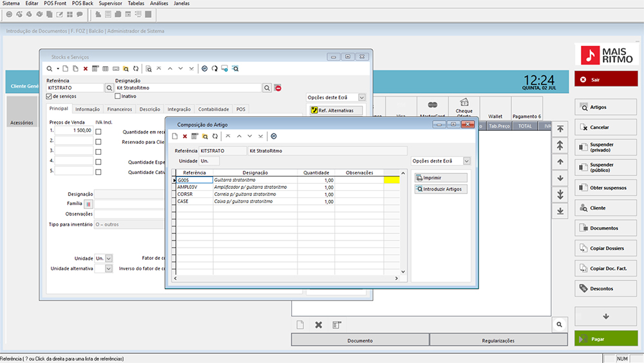Click the delete line X below the POS list
The height and width of the screenshot is (363, 644).
pyautogui.click(x=318, y=325)
